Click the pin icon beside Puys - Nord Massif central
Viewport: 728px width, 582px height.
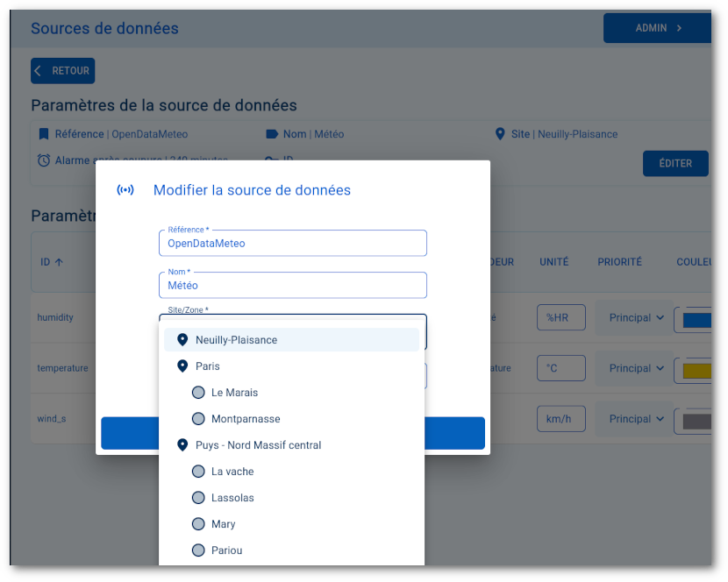[182, 444]
